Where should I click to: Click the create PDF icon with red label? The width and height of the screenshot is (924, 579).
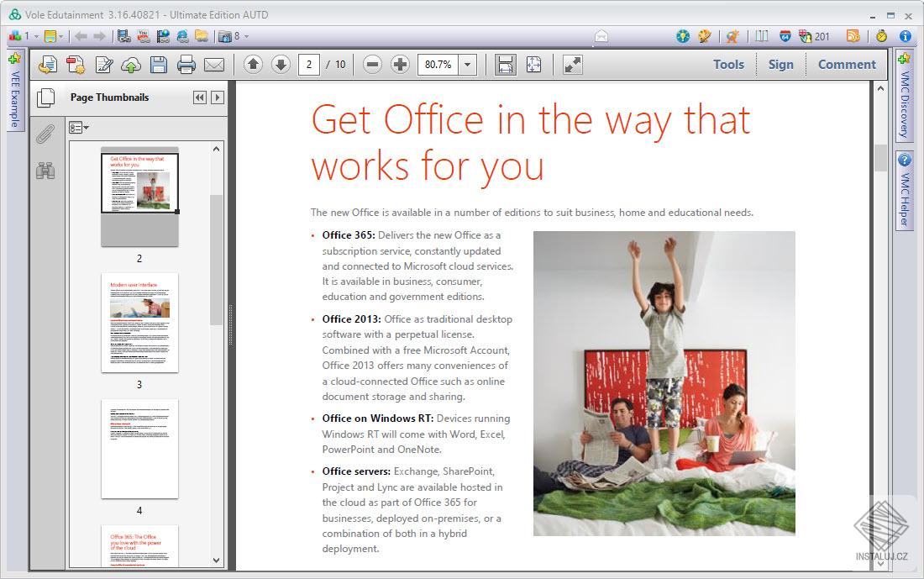point(76,64)
